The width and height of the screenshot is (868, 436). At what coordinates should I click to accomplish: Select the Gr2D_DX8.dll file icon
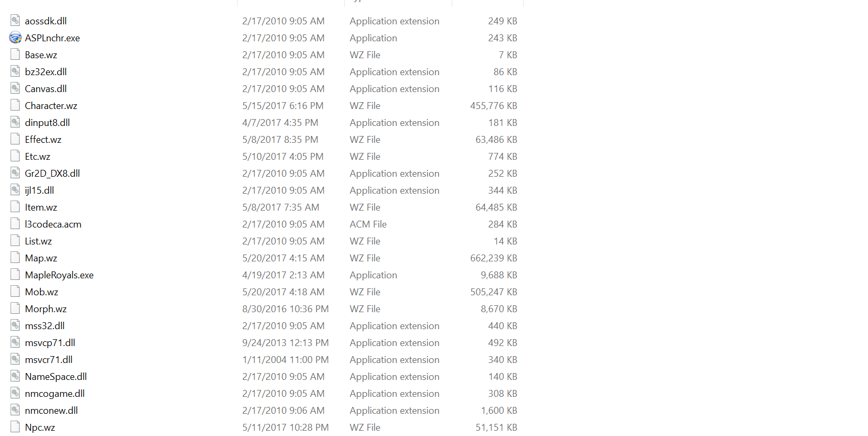tap(15, 173)
